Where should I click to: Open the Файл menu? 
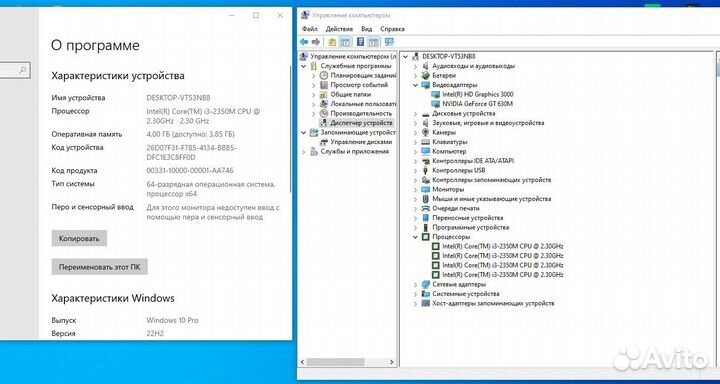click(309, 28)
